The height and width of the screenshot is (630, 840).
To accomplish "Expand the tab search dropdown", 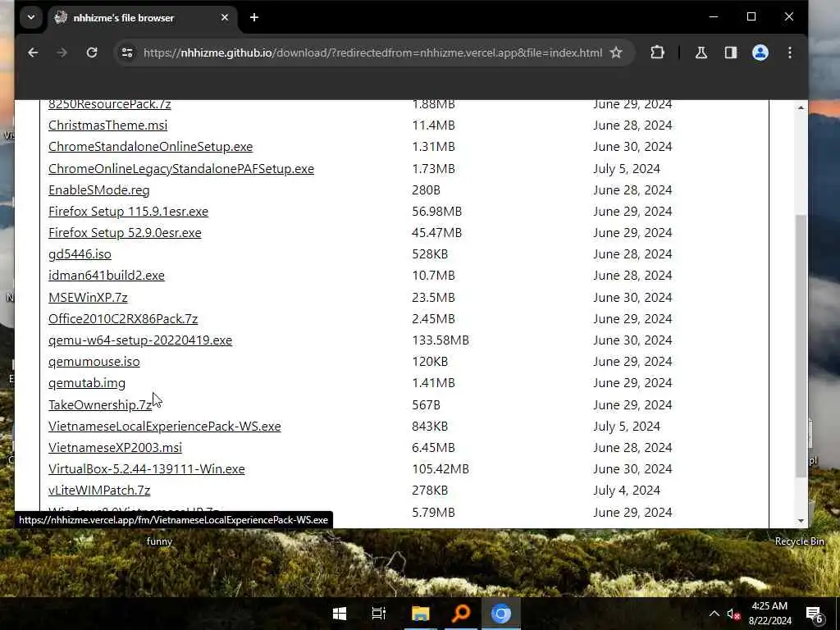I will click(x=31, y=18).
